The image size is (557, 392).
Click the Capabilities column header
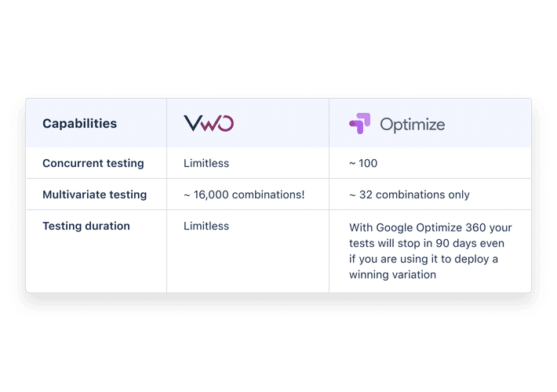79,124
